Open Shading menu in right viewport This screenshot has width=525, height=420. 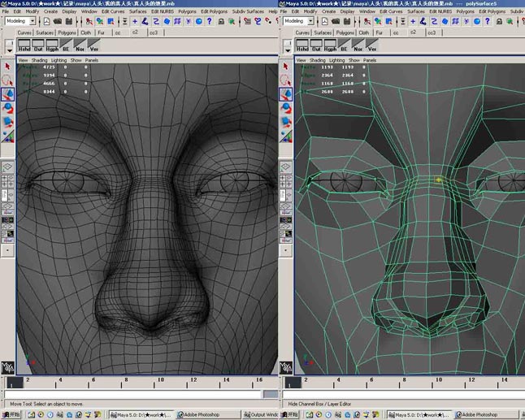pyautogui.click(x=318, y=60)
